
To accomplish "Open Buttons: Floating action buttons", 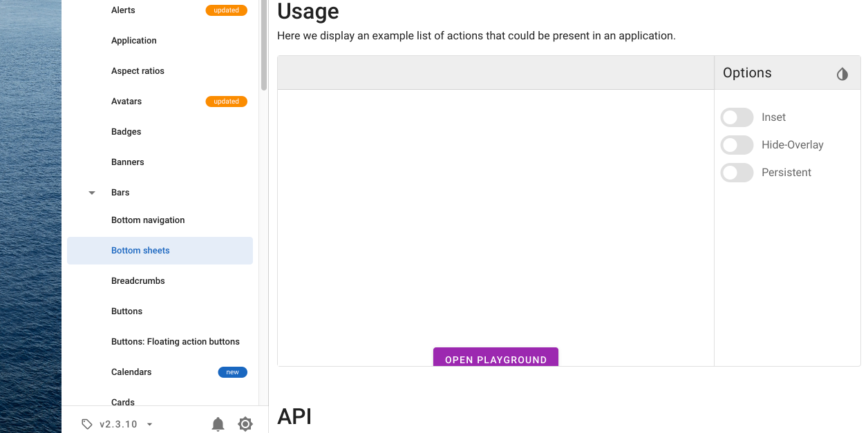I will coord(175,341).
